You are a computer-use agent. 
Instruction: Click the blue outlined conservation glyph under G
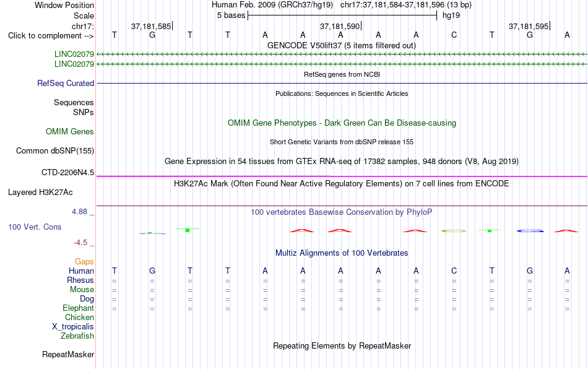click(530, 231)
